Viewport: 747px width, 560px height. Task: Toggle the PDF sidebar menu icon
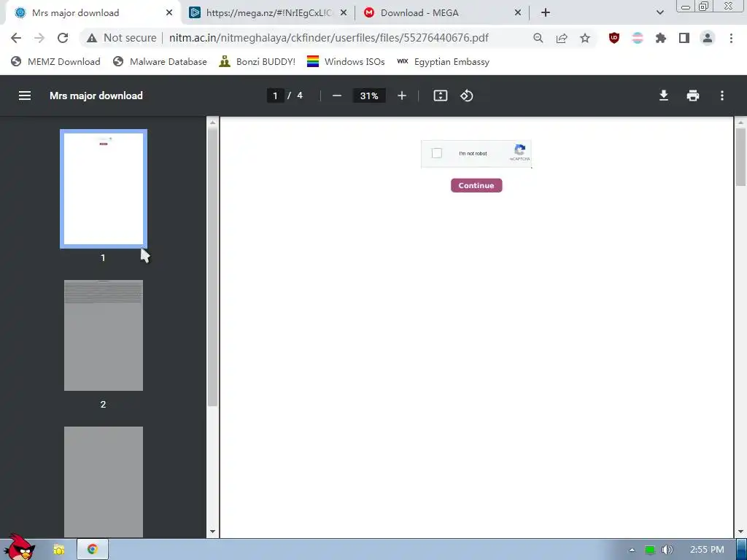click(x=25, y=96)
